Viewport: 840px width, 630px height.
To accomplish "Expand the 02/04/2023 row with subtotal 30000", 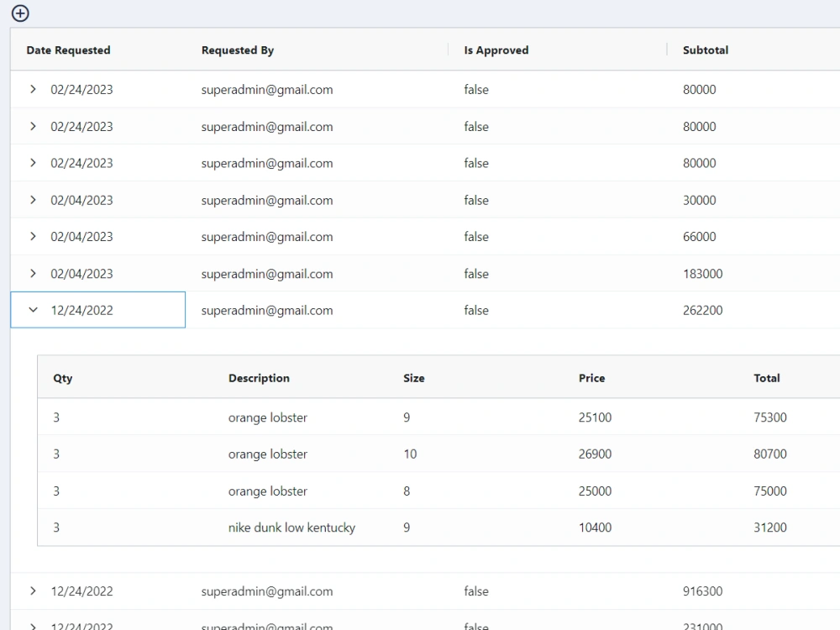I will pyautogui.click(x=34, y=200).
